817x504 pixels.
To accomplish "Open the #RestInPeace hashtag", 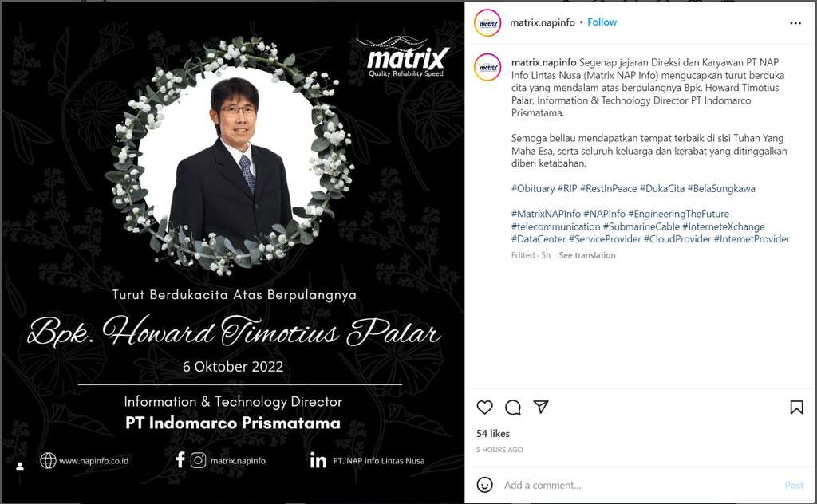I will pyautogui.click(x=608, y=188).
